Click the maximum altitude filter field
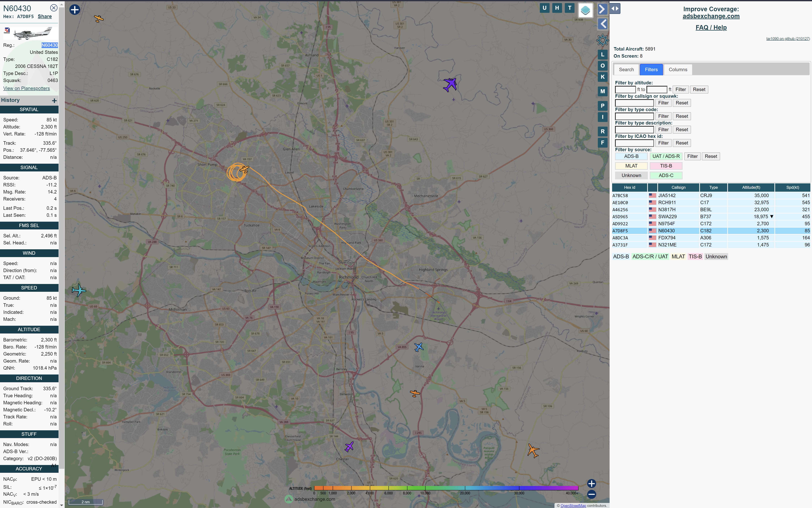The width and height of the screenshot is (812, 508). (x=657, y=89)
